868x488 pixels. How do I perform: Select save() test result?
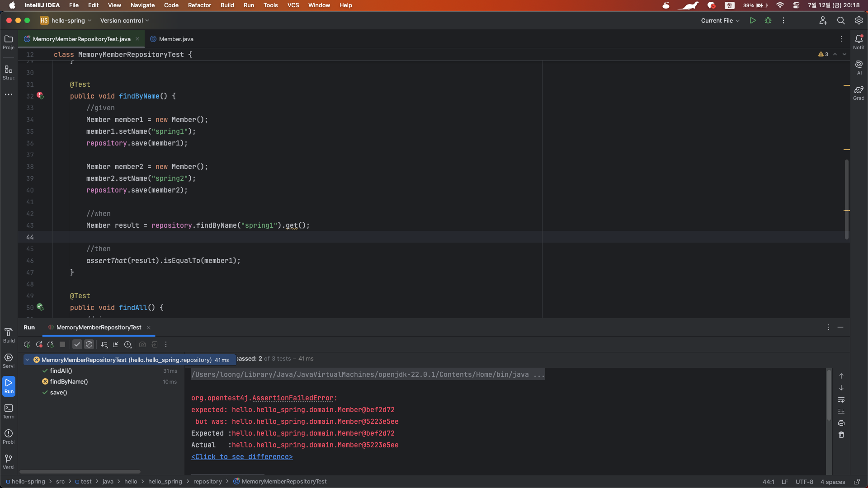(58, 392)
